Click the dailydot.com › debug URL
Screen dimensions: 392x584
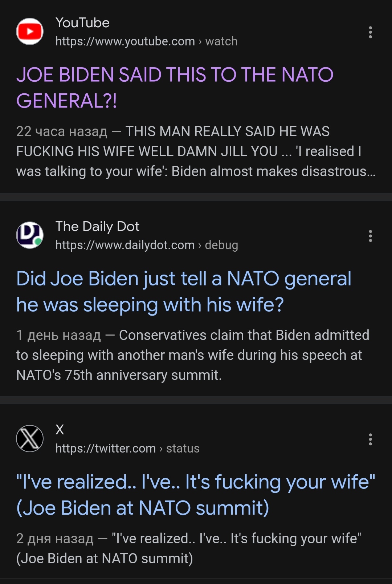pyautogui.click(x=147, y=245)
